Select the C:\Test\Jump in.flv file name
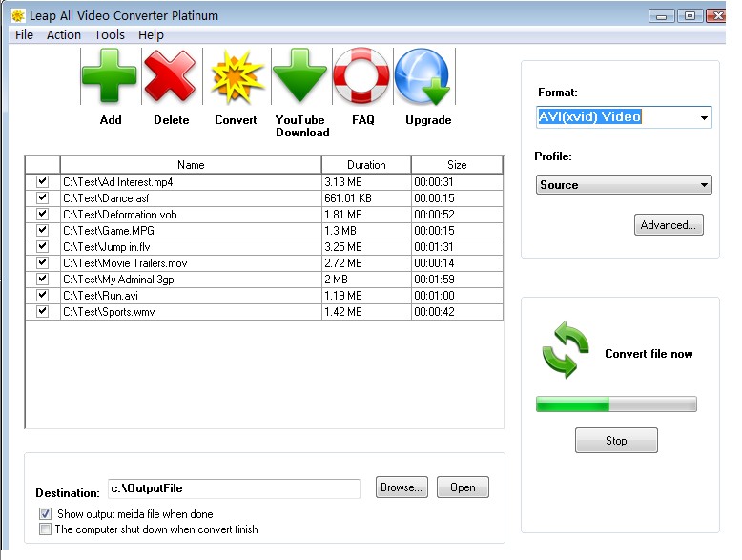The width and height of the screenshot is (742, 560). [107, 247]
